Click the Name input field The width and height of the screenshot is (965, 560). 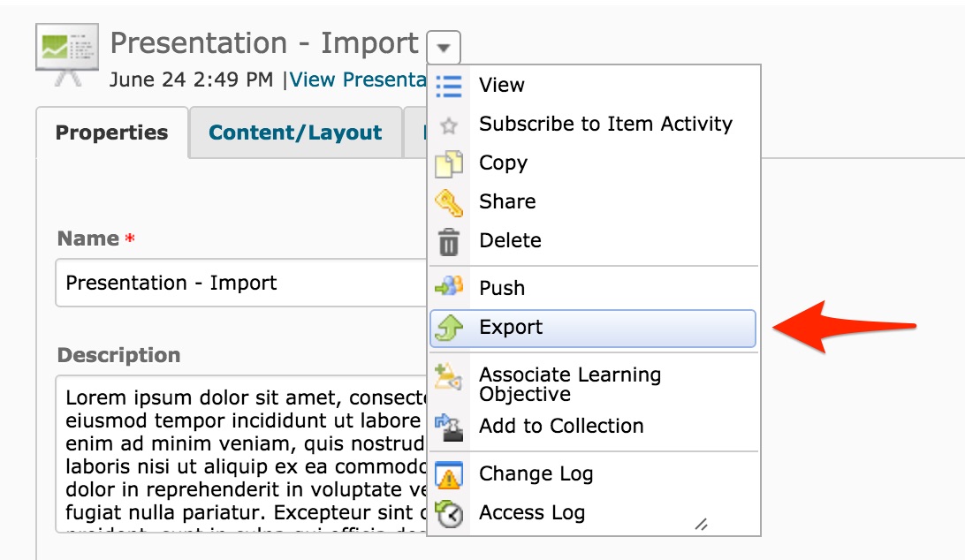[x=239, y=283]
